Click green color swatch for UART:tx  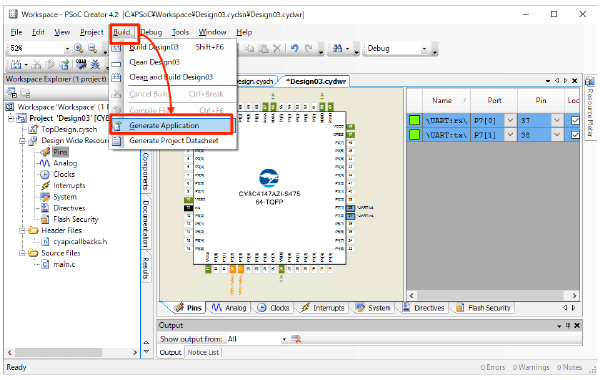click(x=414, y=135)
